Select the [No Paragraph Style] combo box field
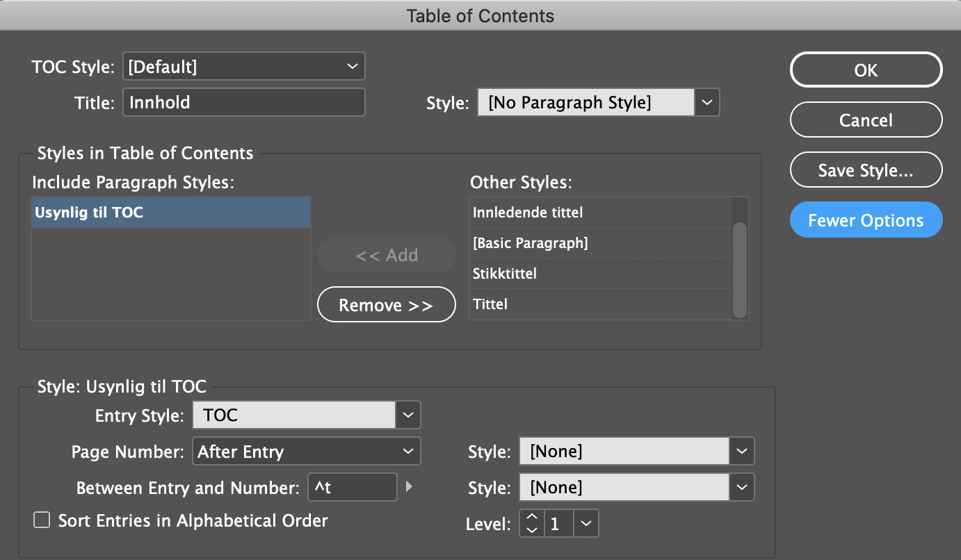Screen dimensions: 961x560 point(586,102)
